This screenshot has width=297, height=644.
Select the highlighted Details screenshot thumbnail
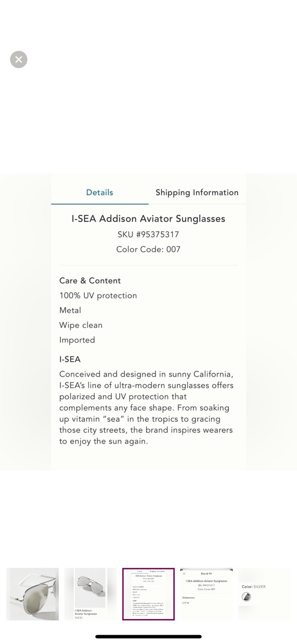point(148,594)
